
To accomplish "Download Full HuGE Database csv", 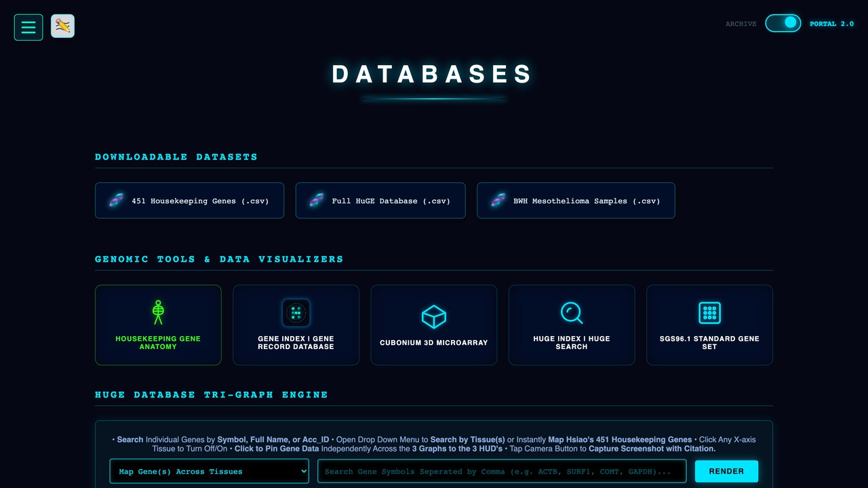I will tap(380, 201).
